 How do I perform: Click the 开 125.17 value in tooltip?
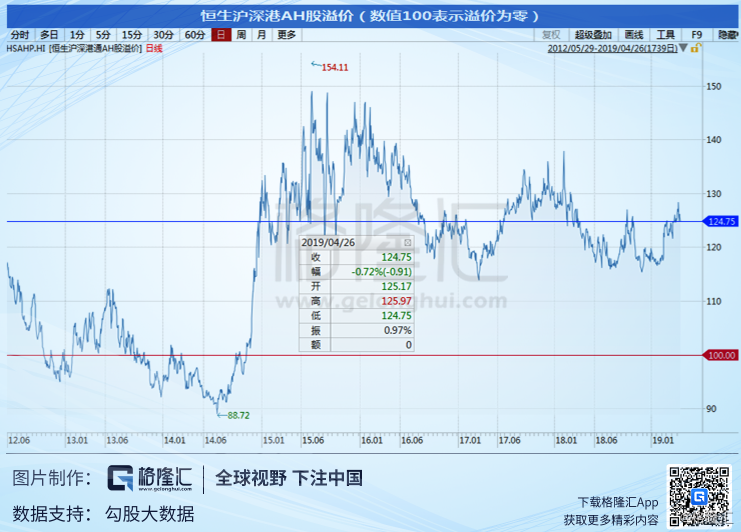coord(396,286)
